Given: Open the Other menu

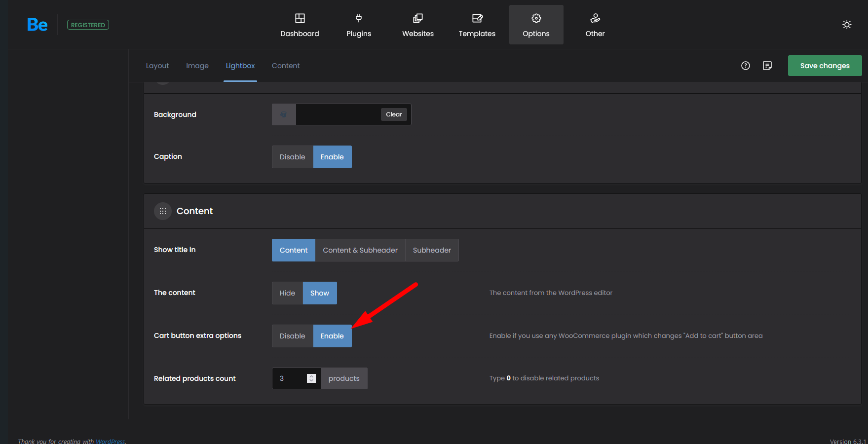Looking at the screenshot, I should pos(595,25).
